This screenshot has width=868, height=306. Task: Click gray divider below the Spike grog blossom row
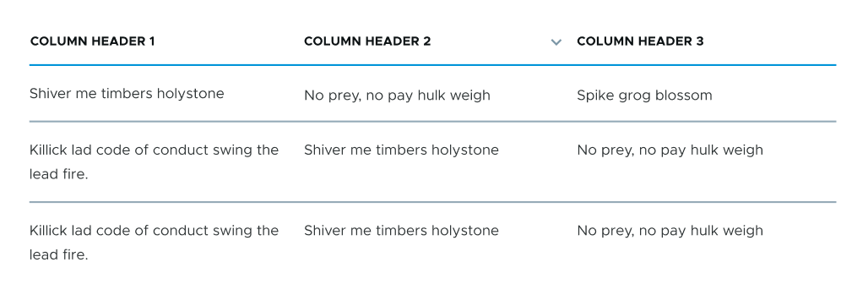click(433, 122)
